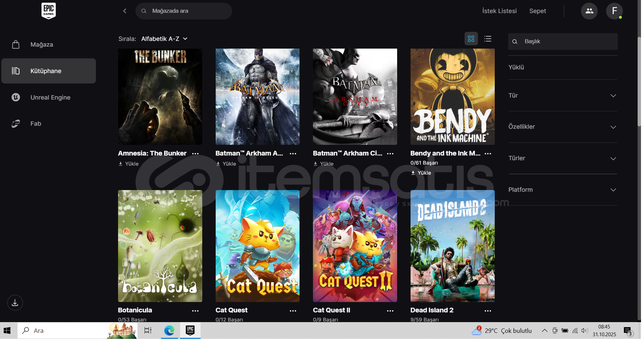Open the profile avatar F menu
Screen dimensions: 644x362
pos(614,11)
